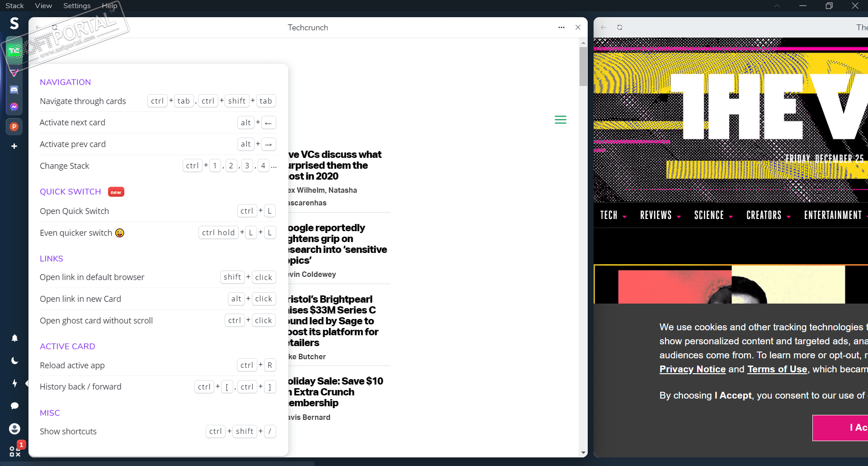Open the Brightpearl $33M Series C article
The height and width of the screenshot is (466, 868).
pyautogui.click(x=333, y=321)
